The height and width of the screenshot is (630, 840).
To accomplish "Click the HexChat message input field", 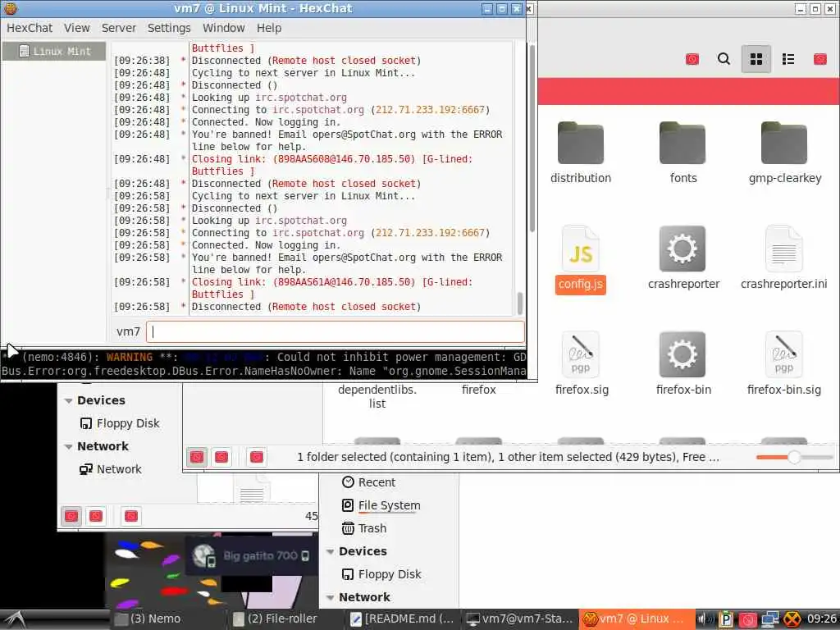I will pyautogui.click(x=336, y=331).
